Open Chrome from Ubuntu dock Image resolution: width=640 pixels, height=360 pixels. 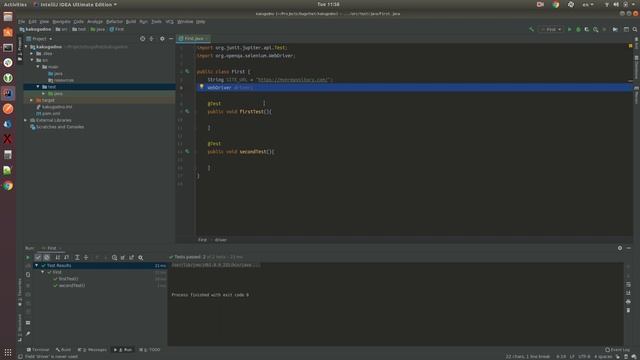click(8, 186)
